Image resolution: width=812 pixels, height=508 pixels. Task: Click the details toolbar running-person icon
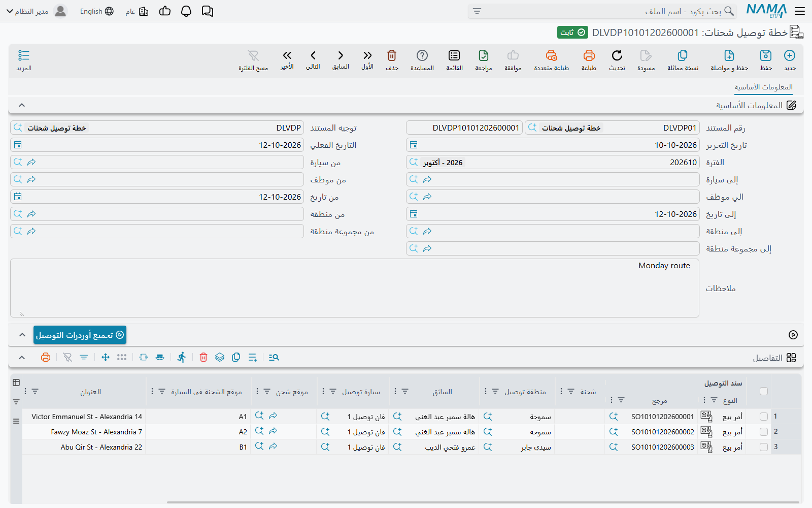(182, 358)
